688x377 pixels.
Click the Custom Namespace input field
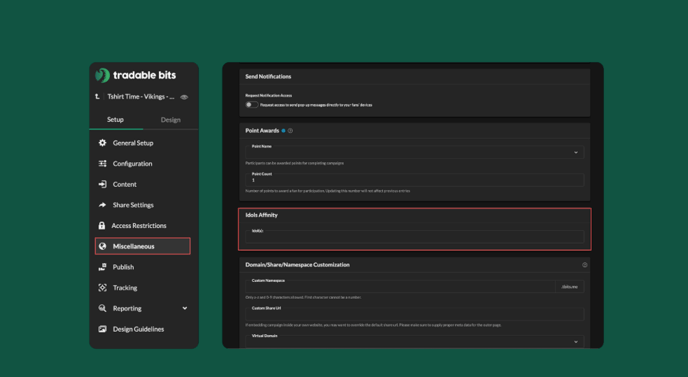point(400,287)
